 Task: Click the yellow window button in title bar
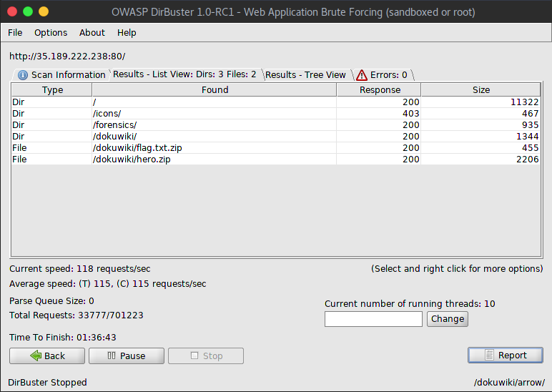[44, 11]
